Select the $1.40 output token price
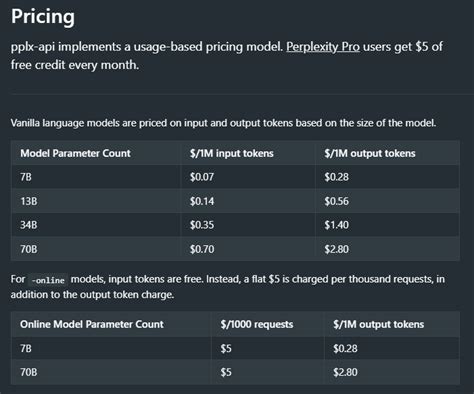 point(337,225)
